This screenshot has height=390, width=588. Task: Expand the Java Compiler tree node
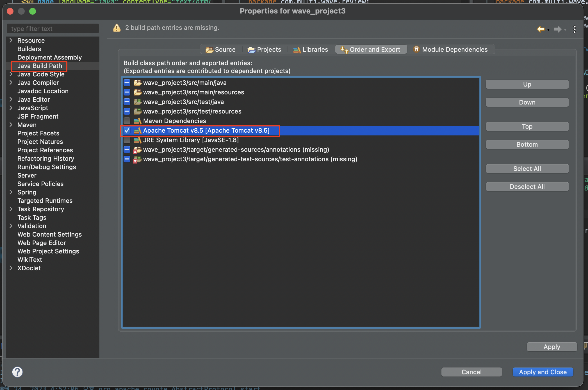[11, 83]
